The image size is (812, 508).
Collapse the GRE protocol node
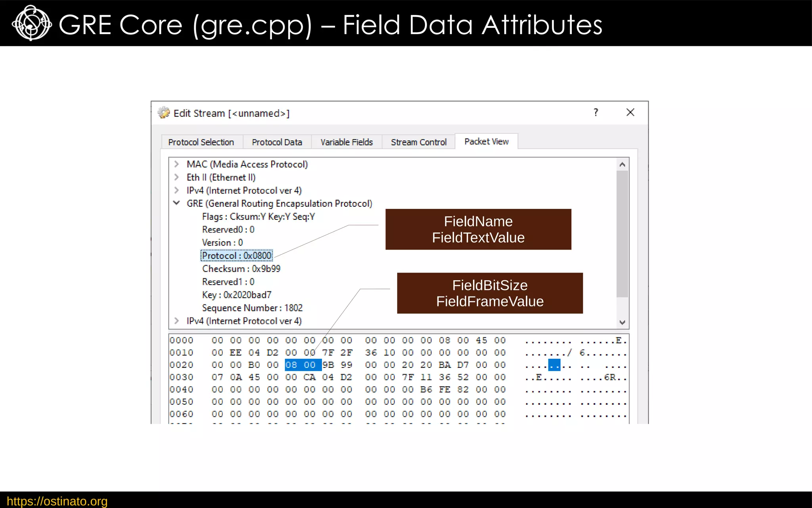pyautogui.click(x=176, y=203)
